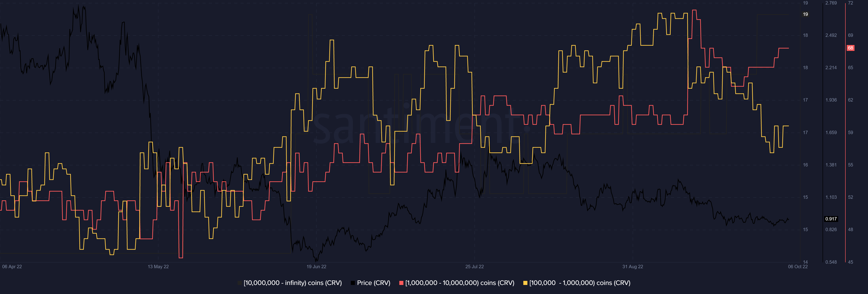Toggle the Price (CRV) legend label
The image size is (868, 294).
pyautogui.click(x=373, y=283)
